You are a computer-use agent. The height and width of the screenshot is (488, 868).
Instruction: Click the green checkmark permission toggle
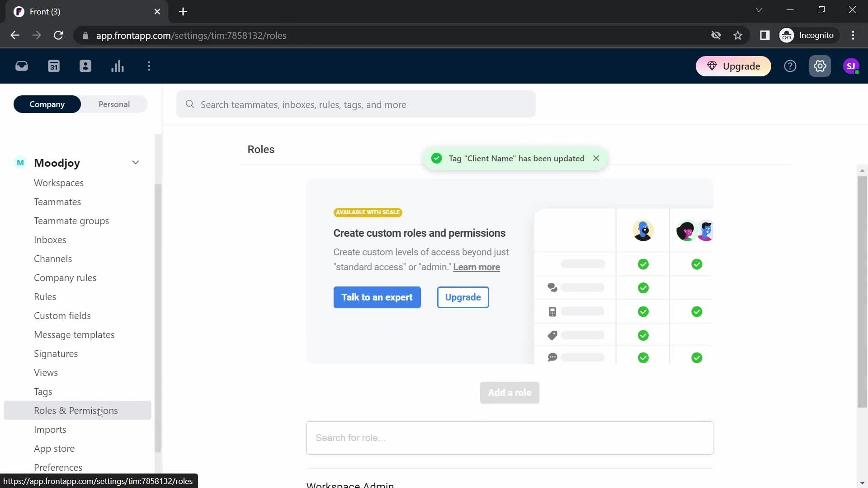click(643, 264)
